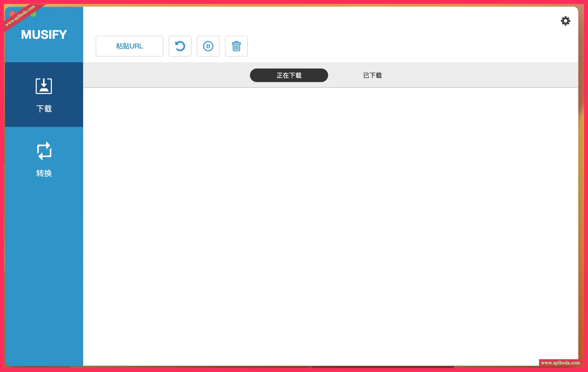This screenshot has height=372, width=588.
Task: Click blank toolbar space right of trash icon
Action: 391,46
